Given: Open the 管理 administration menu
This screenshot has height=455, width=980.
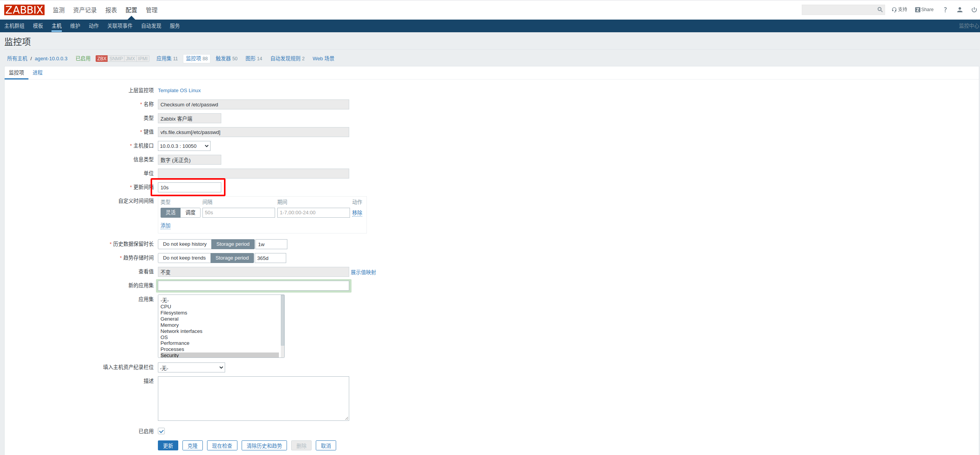Looking at the screenshot, I should (152, 10).
